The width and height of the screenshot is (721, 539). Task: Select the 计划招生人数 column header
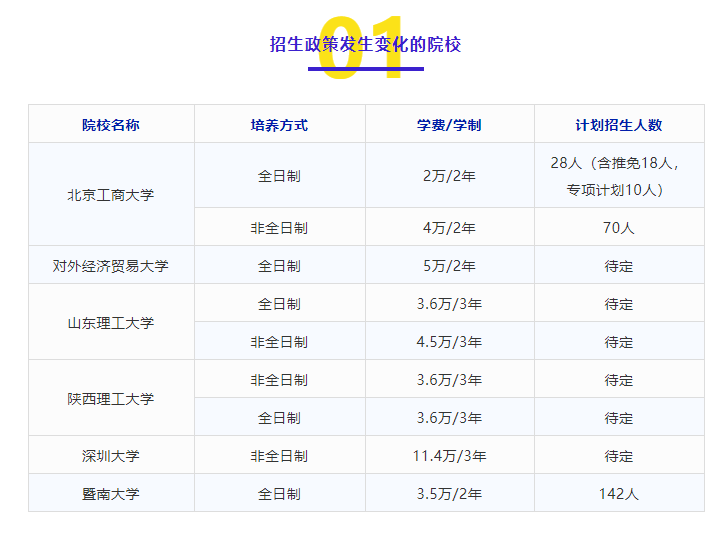tap(619, 125)
